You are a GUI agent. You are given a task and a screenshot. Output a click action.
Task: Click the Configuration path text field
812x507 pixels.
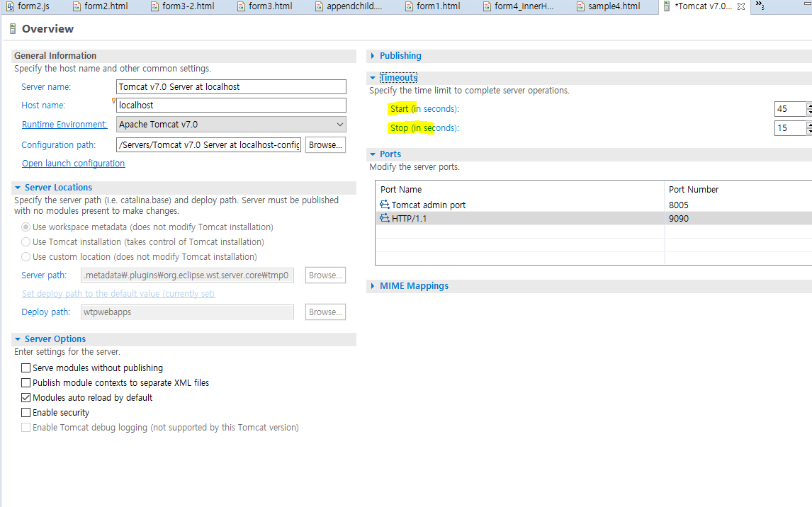[x=209, y=145]
